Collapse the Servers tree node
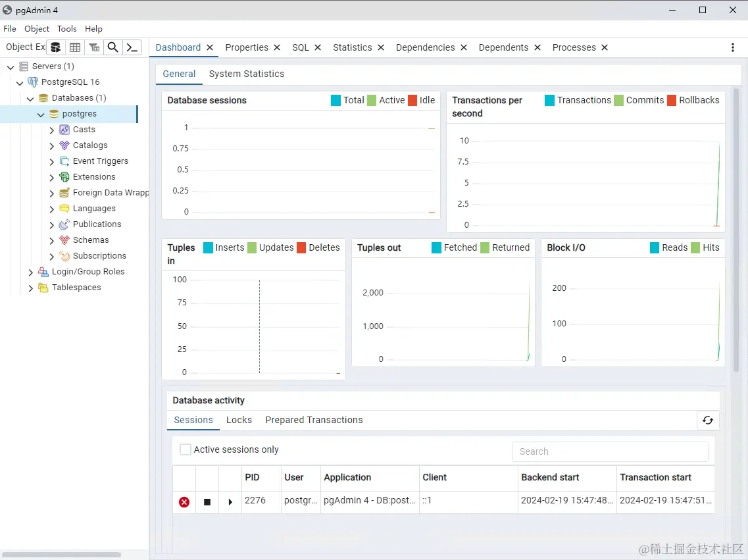 click(11, 66)
